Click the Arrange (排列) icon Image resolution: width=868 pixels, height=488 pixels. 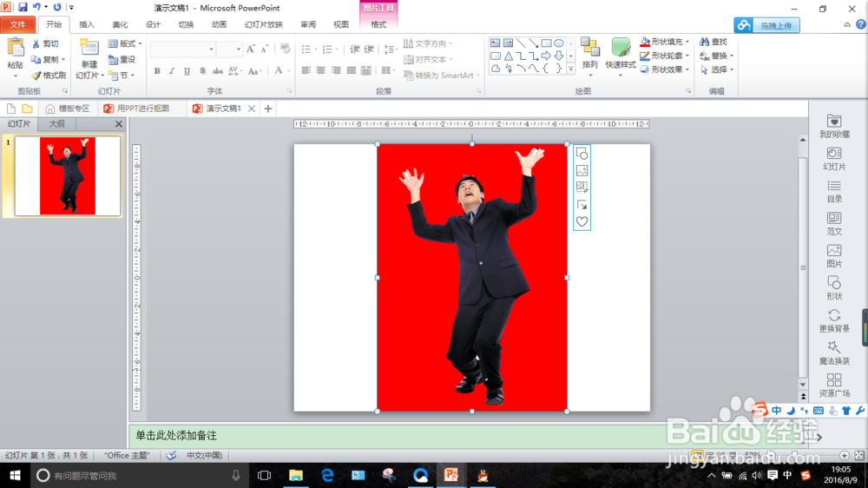tap(590, 48)
